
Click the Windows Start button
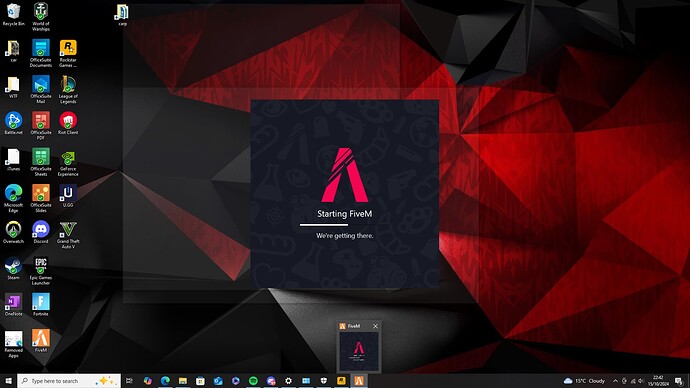(8, 381)
